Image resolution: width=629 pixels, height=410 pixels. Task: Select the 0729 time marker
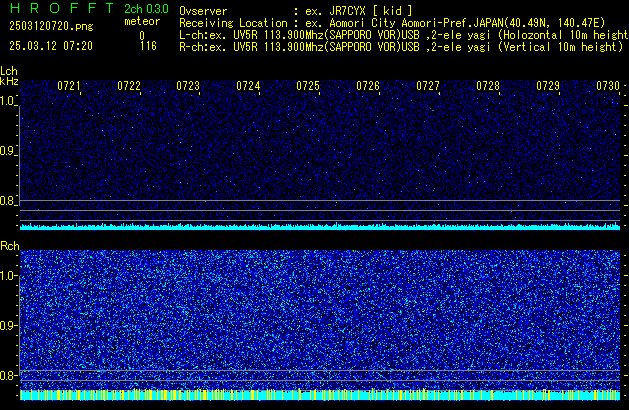[548, 86]
